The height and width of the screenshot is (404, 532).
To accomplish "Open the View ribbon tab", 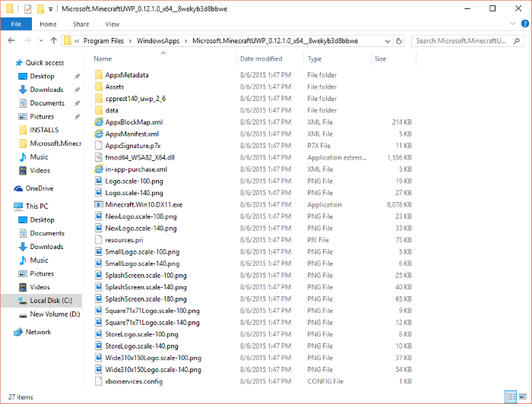I will 112,24.
